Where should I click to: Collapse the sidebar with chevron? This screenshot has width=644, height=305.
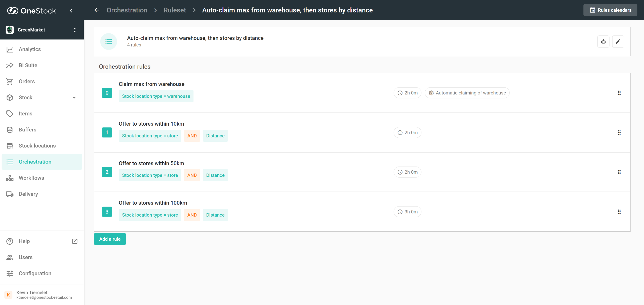coord(71,11)
